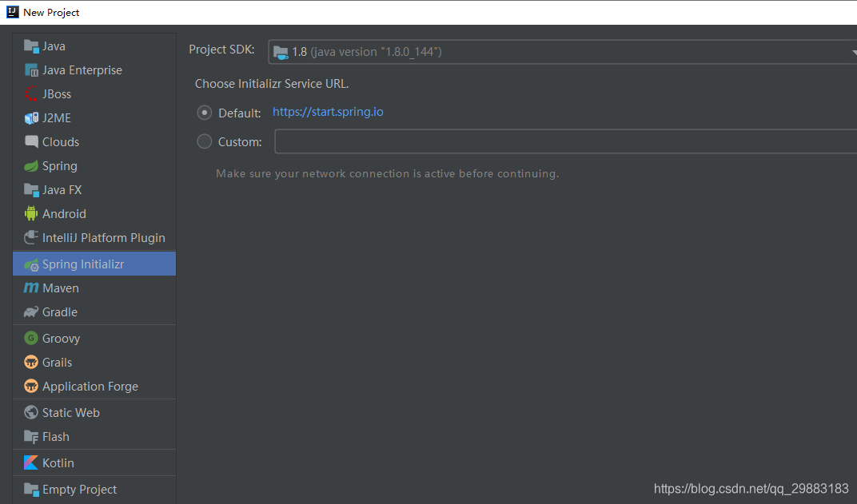857x504 pixels.
Task: Select Groovy project type
Action: point(94,338)
